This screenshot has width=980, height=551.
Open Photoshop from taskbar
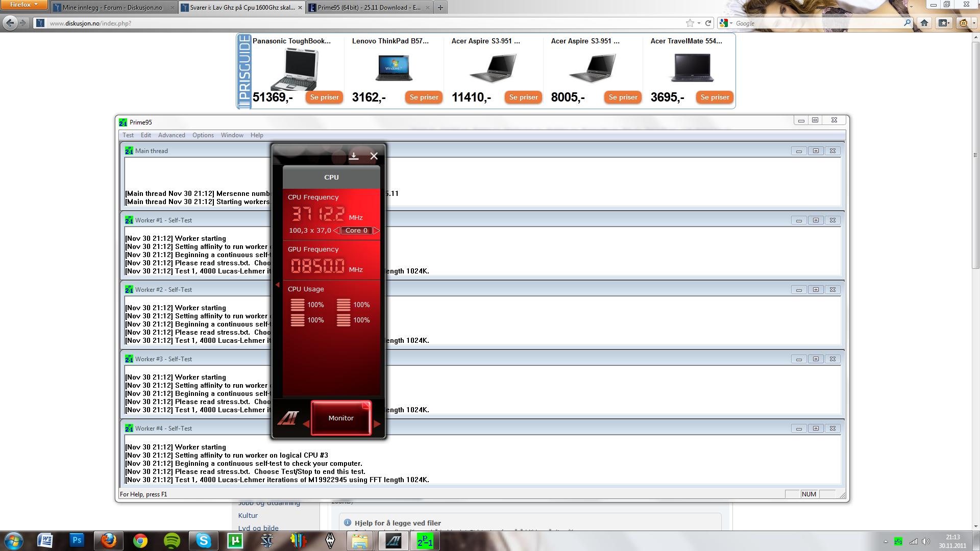coord(77,541)
